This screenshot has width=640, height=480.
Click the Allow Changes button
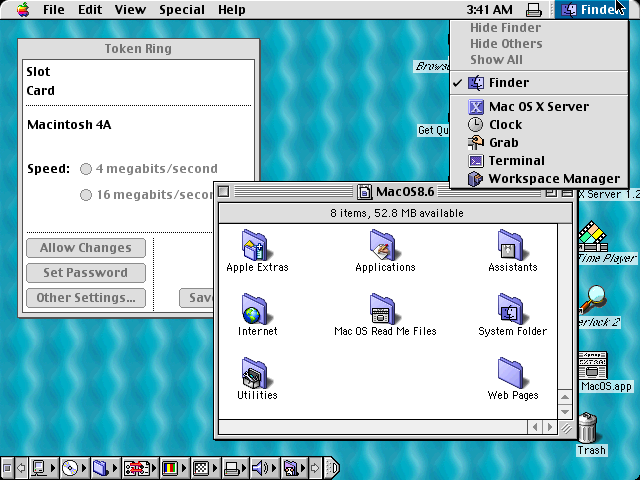tap(85, 248)
